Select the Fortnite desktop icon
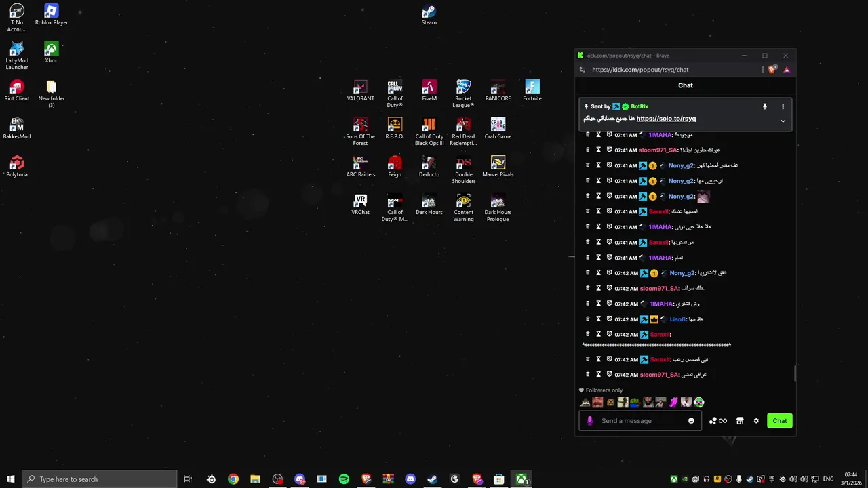868x488 pixels. tap(532, 91)
